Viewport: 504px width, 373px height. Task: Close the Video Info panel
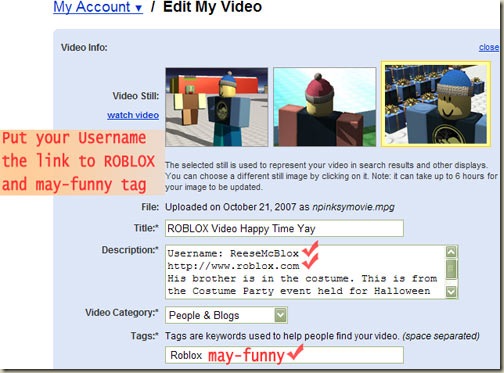(x=489, y=47)
